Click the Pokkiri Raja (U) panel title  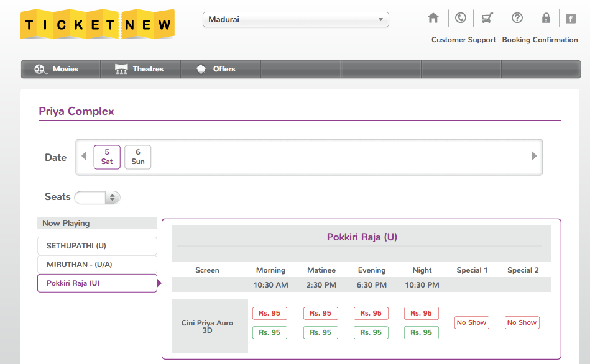coord(362,237)
